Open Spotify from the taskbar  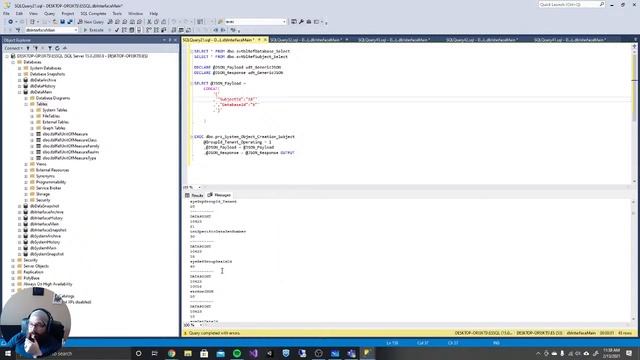[237, 353]
